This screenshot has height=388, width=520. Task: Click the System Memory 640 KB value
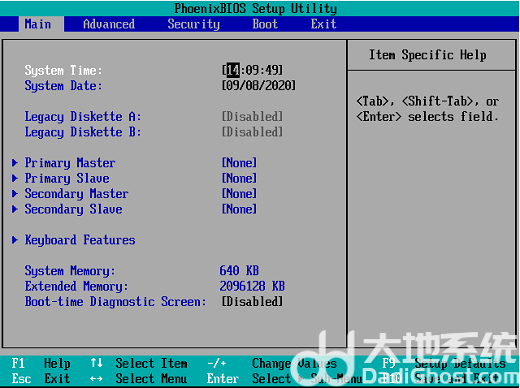click(x=239, y=271)
